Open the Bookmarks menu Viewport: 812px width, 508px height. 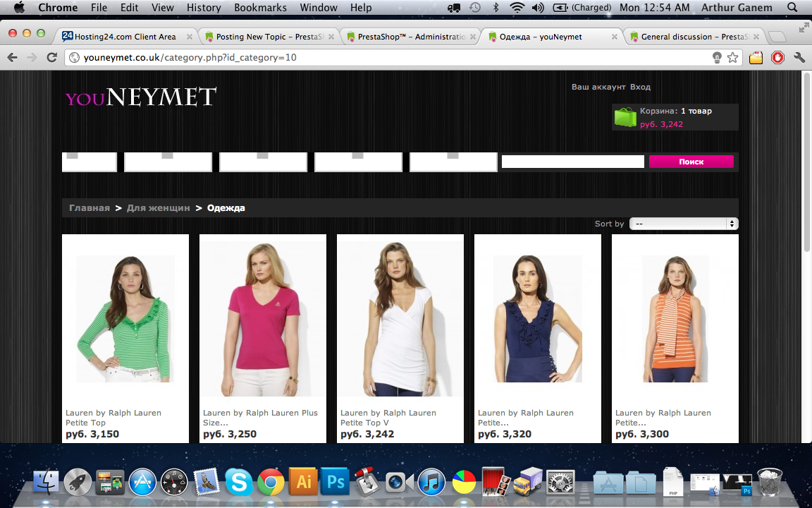click(x=260, y=7)
